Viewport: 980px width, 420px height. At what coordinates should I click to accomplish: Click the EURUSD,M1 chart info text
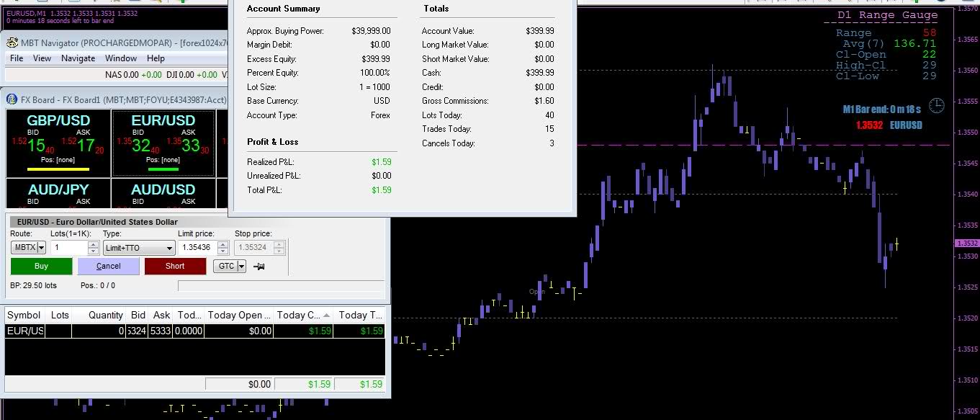[71, 13]
